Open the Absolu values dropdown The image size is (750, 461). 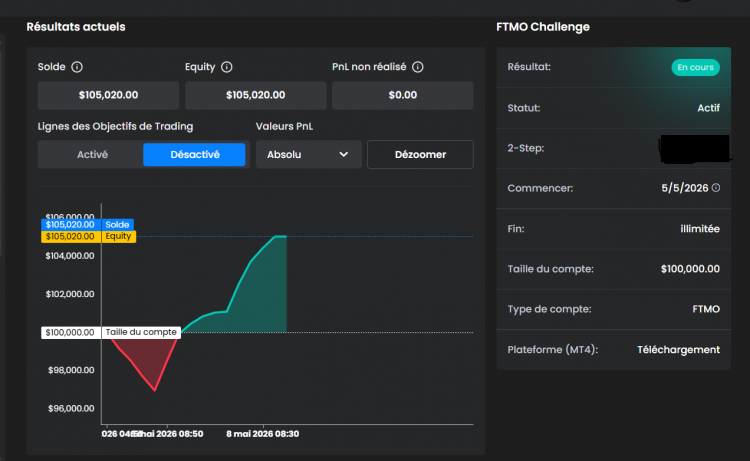click(309, 154)
